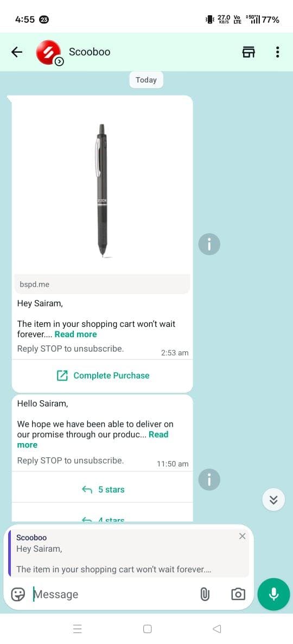Open the bspd.me link preview
The width and height of the screenshot is (293, 644).
coord(102,284)
